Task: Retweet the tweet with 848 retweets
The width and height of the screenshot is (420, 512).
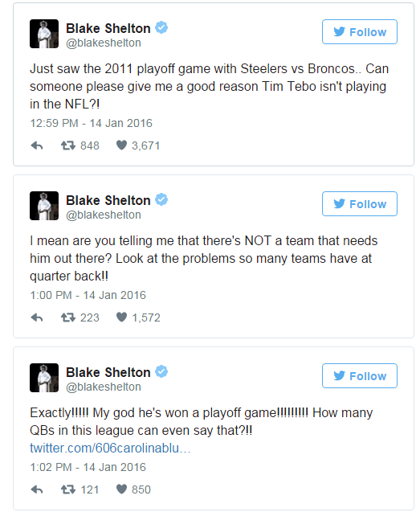Action: point(68,145)
